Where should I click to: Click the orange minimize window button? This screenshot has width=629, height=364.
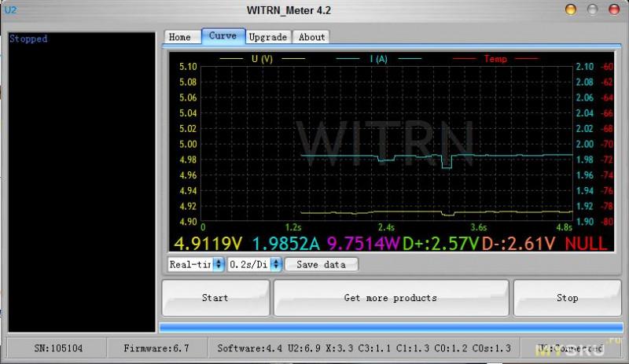click(x=571, y=9)
